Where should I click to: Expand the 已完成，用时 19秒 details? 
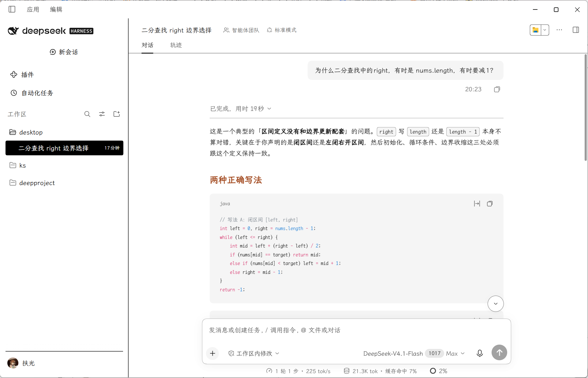pyautogui.click(x=241, y=109)
